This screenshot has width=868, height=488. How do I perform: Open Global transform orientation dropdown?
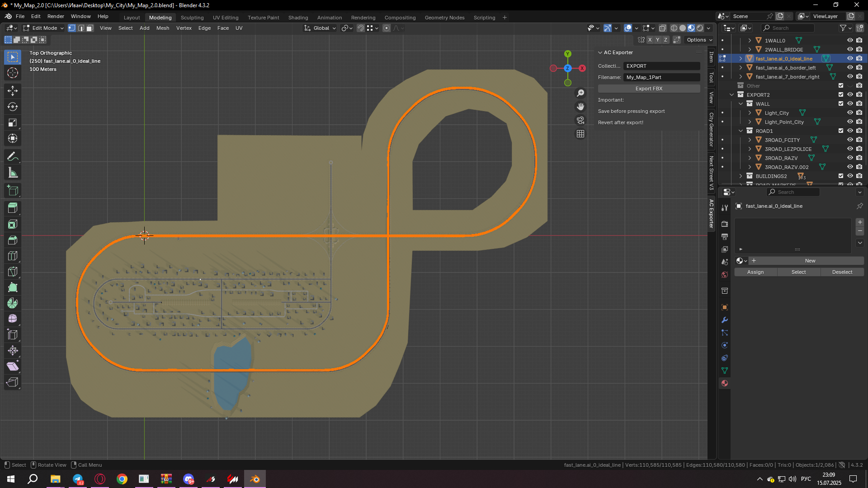click(320, 28)
